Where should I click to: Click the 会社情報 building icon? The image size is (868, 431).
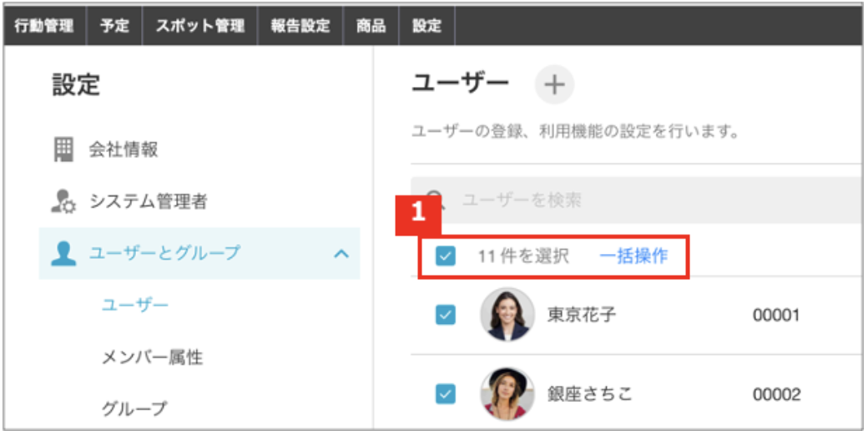tap(63, 150)
